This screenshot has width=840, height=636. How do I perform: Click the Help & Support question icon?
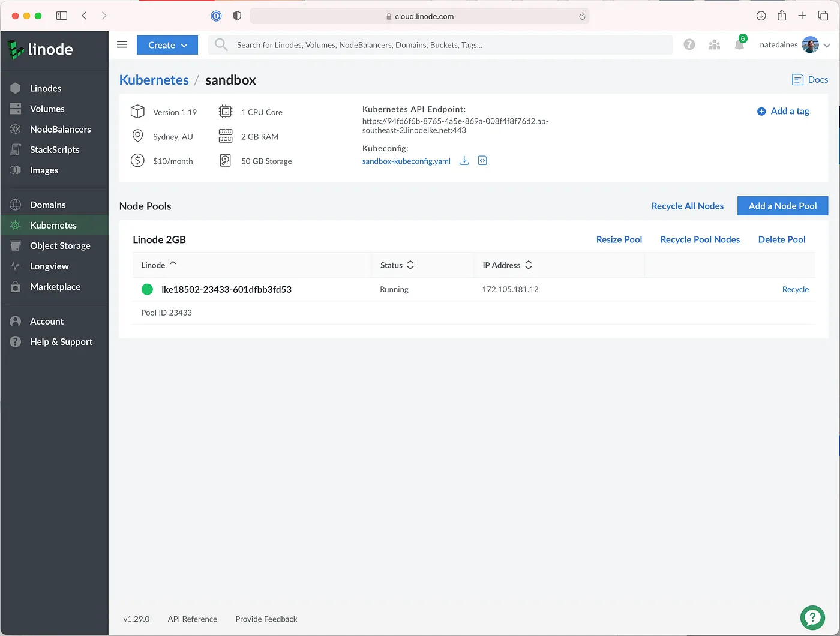coord(16,342)
